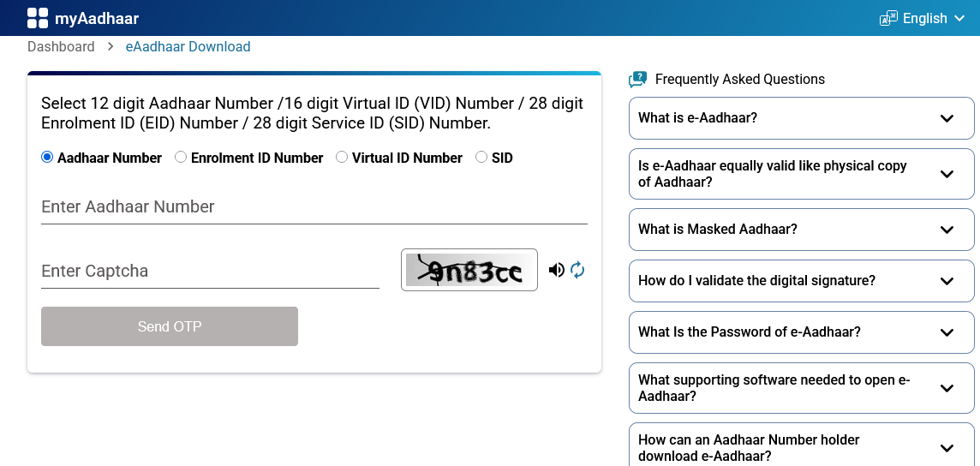Select the SID radio button
980x466 pixels.
point(481,158)
